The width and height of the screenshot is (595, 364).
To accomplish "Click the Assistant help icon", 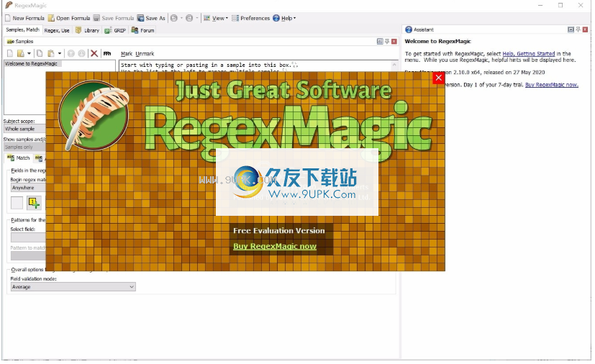I will [409, 29].
